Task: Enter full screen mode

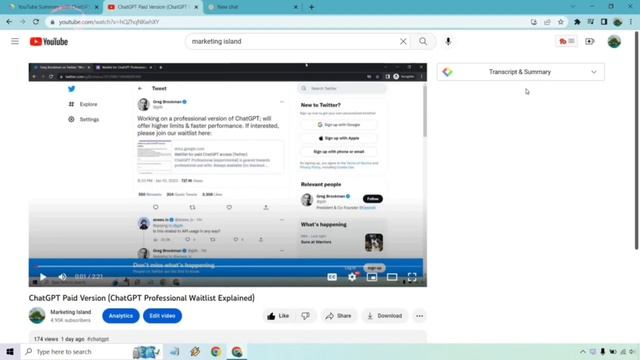Action: pyautogui.click(x=412, y=277)
